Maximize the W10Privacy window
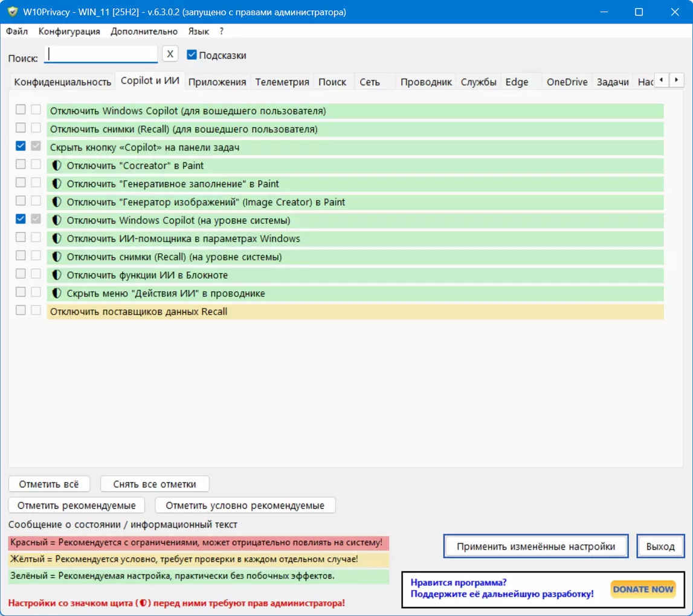Viewport: 693px width, 616px height. 639,12
